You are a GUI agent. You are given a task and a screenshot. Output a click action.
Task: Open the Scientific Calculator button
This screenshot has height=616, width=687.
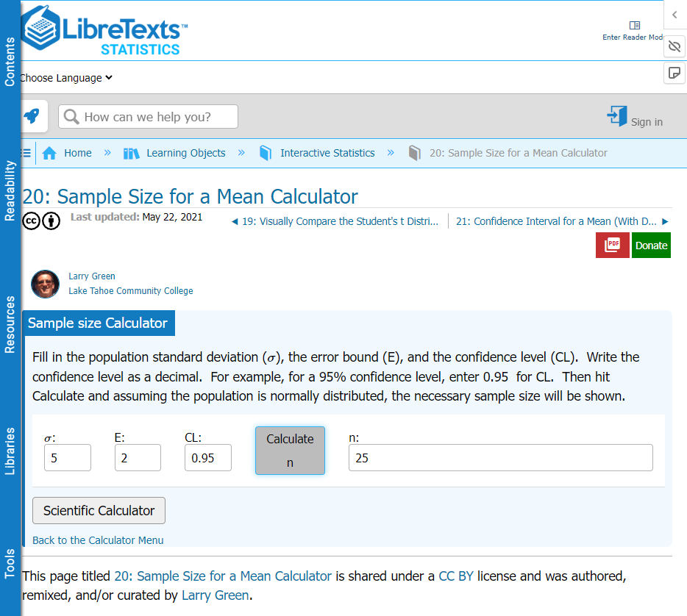[x=99, y=510]
